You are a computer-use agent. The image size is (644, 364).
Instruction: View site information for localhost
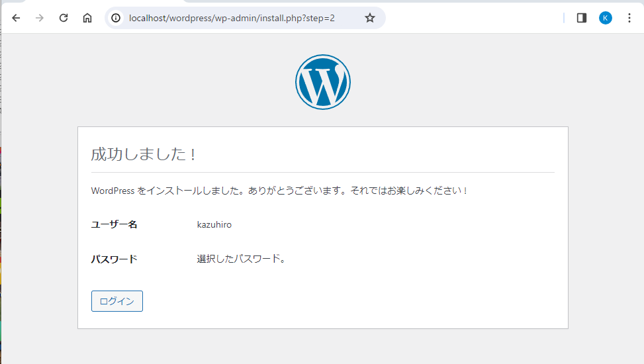click(116, 18)
